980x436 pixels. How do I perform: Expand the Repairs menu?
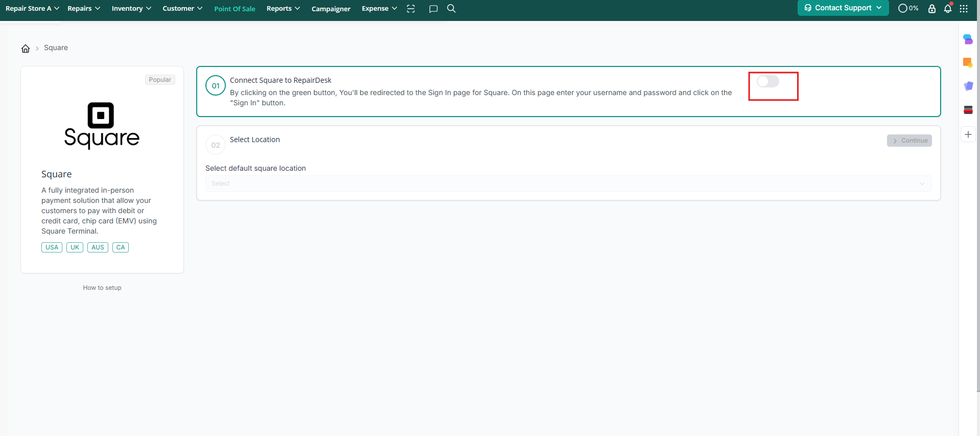84,8
